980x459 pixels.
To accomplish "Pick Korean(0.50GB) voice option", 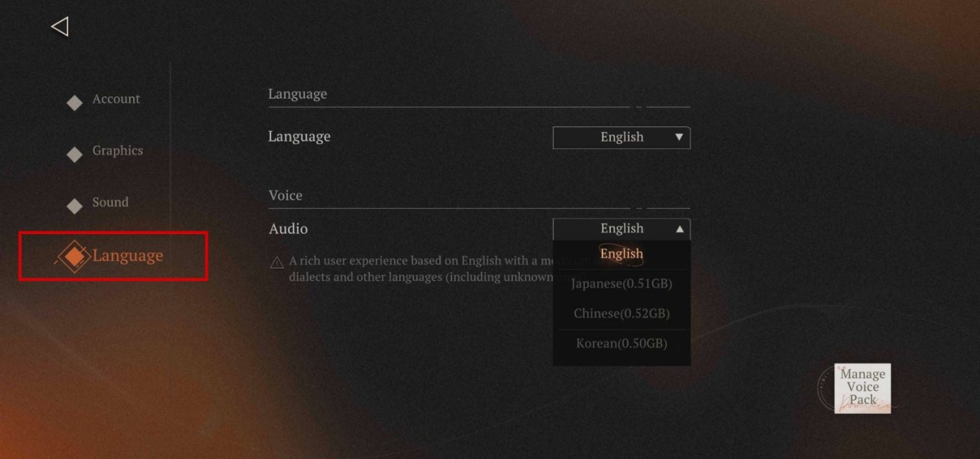I will point(621,343).
